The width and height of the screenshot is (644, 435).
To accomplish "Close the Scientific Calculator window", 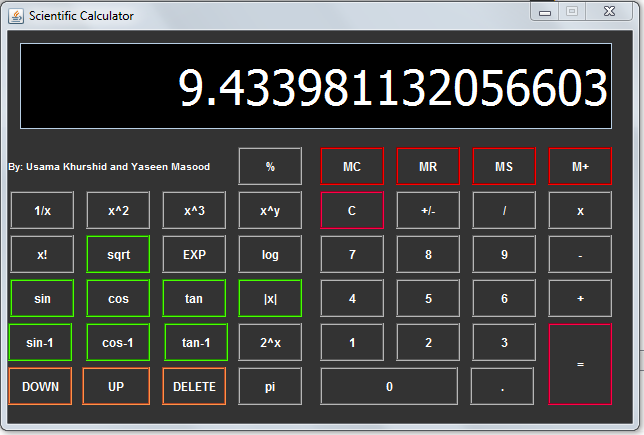I will [x=609, y=12].
